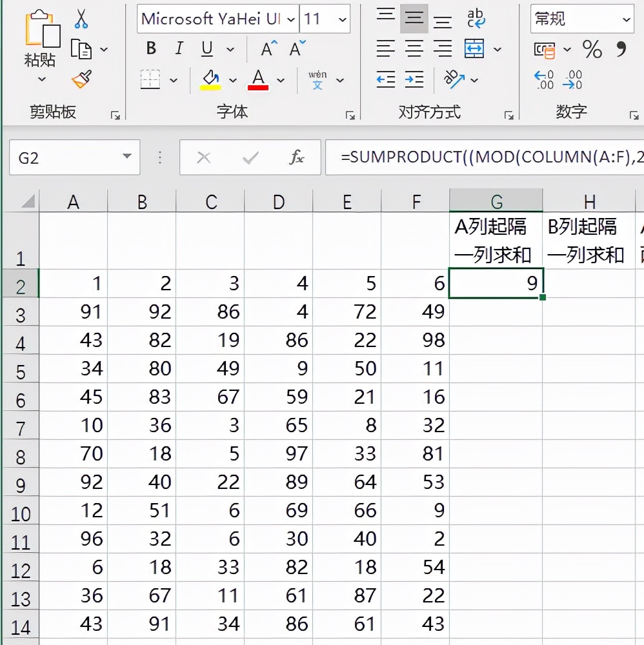Confirm formula entry with checkmark
Screen dimensions: 644x645
pos(250,157)
